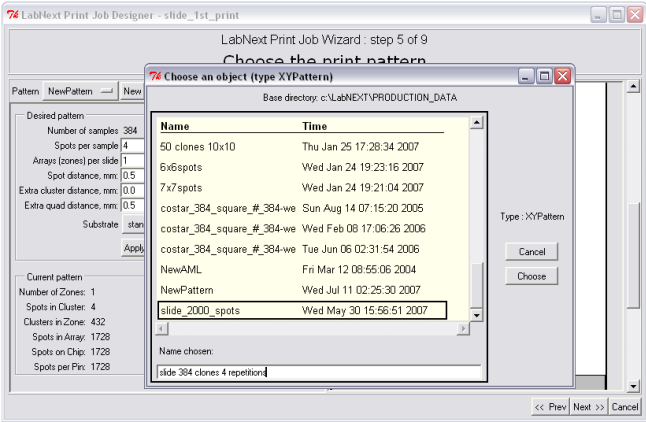Select the slide_2000_spots row
646x422 pixels.
point(302,310)
